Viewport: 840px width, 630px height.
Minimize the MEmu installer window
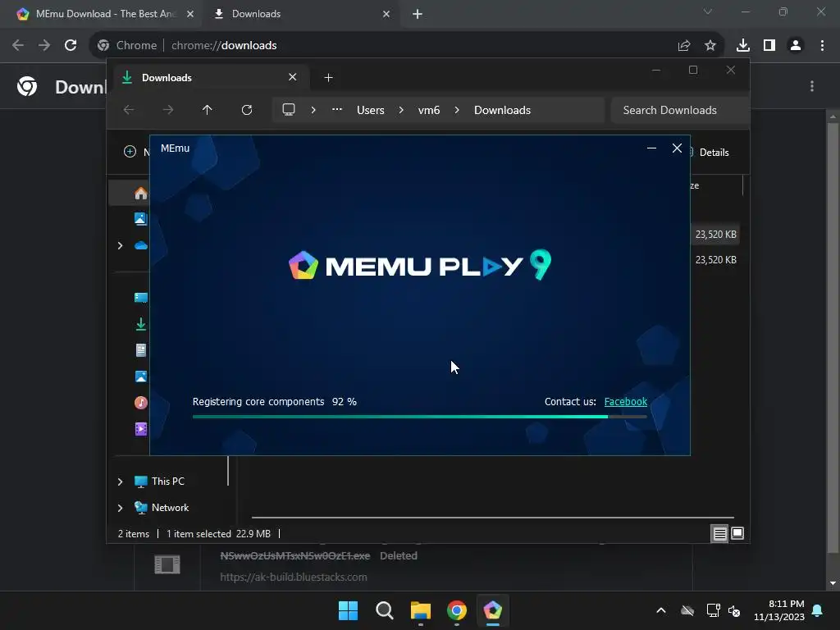(651, 148)
